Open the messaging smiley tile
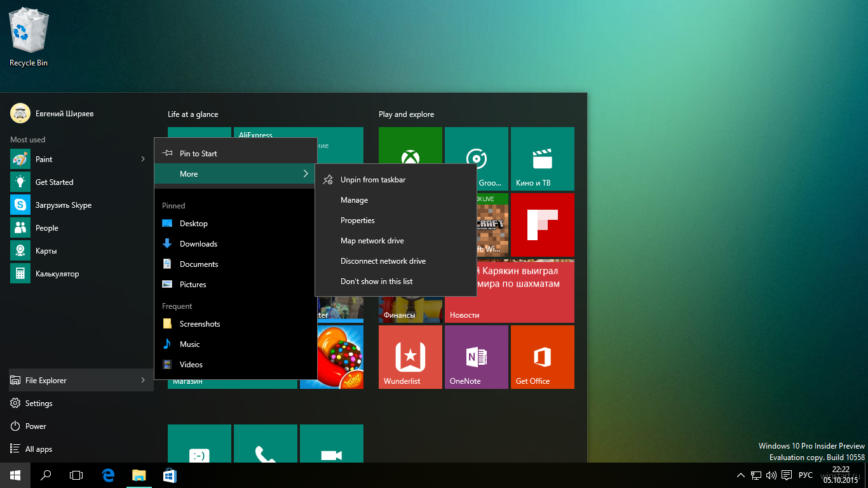This screenshot has width=868, height=488. point(200,444)
